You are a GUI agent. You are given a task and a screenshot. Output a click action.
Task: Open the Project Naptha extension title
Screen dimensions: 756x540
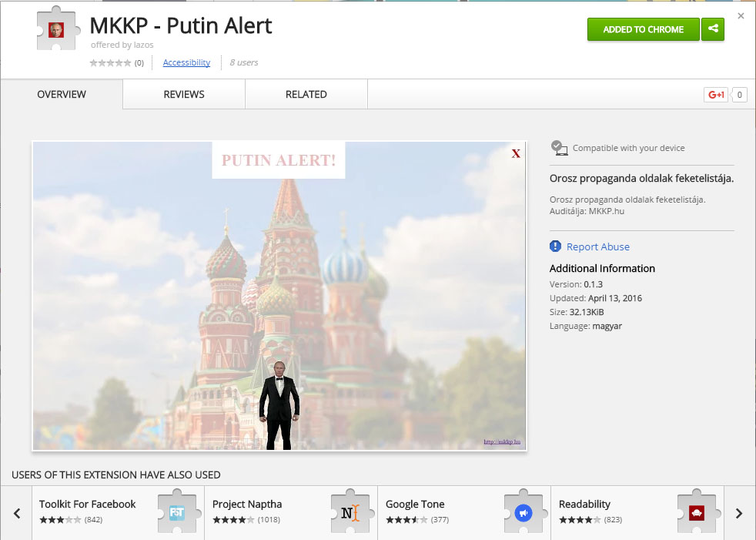(x=247, y=504)
